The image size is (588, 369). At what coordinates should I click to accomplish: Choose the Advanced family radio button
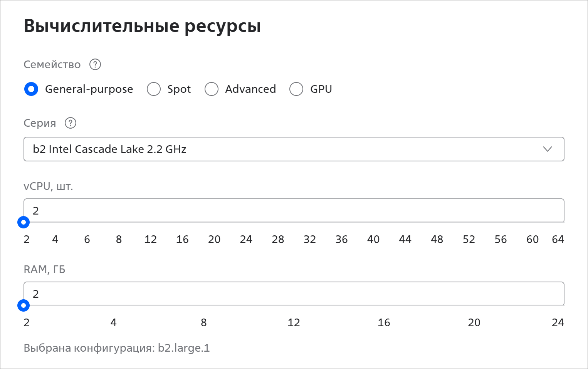click(212, 89)
